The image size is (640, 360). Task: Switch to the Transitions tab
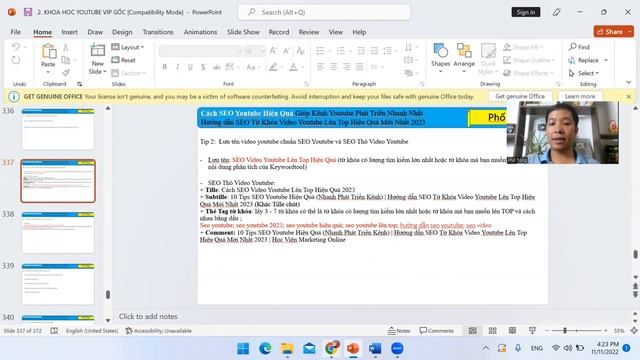(158, 32)
